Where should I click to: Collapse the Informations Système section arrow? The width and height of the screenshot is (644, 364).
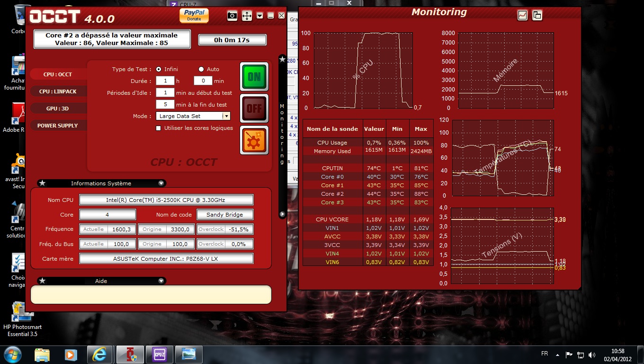coord(161,183)
